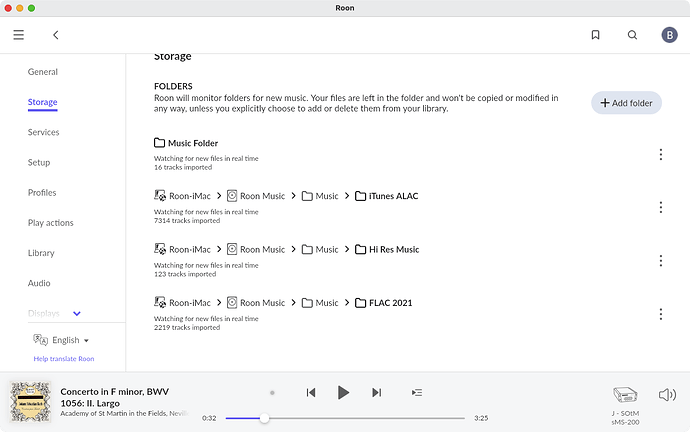
Task: Open the profile avatar B
Action: tap(669, 35)
